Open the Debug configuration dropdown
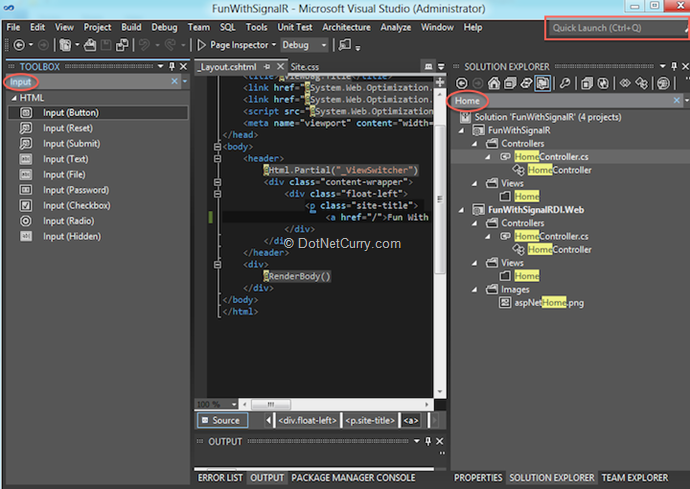This screenshot has width=690, height=489. coord(324,45)
